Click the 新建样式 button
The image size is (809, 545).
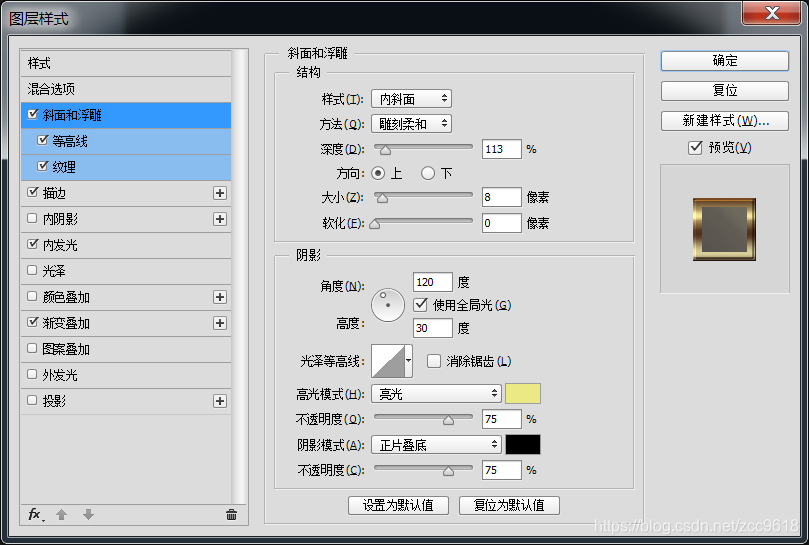(x=724, y=121)
